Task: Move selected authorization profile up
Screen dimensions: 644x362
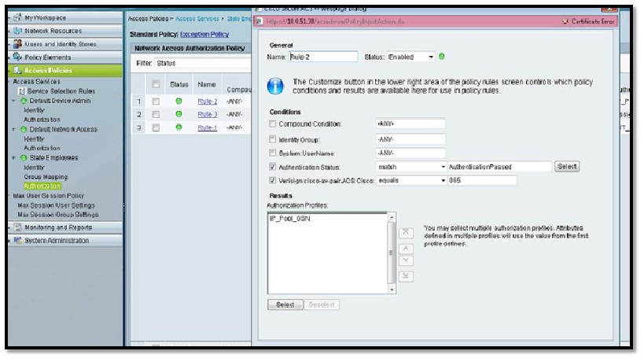Action: tap(406, 249)
